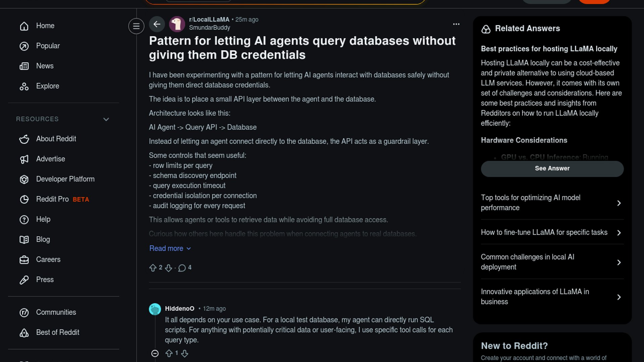Viewport: 644px width, 362px height.
Task: Open the post overflow options menu
Action: click(456, 24)
